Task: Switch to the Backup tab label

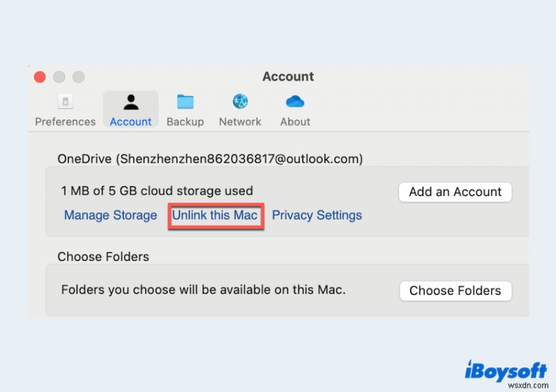Action: pos(185,122)
